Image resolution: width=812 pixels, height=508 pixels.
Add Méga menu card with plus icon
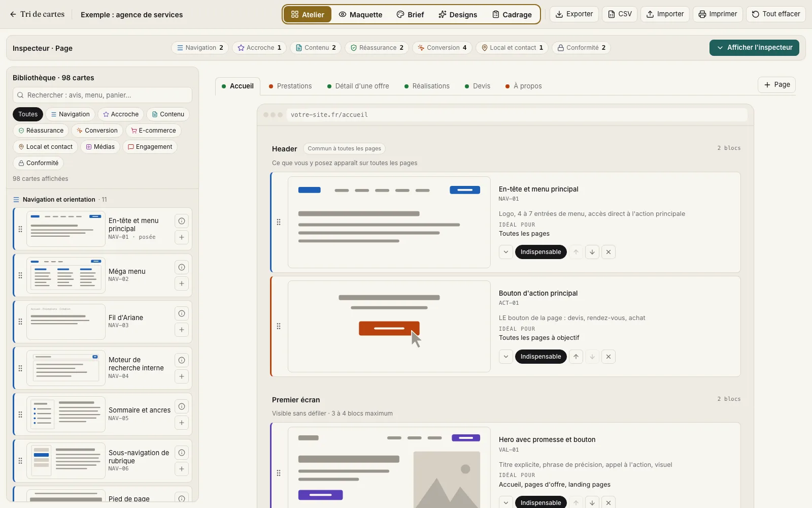[x=182, y=283]
